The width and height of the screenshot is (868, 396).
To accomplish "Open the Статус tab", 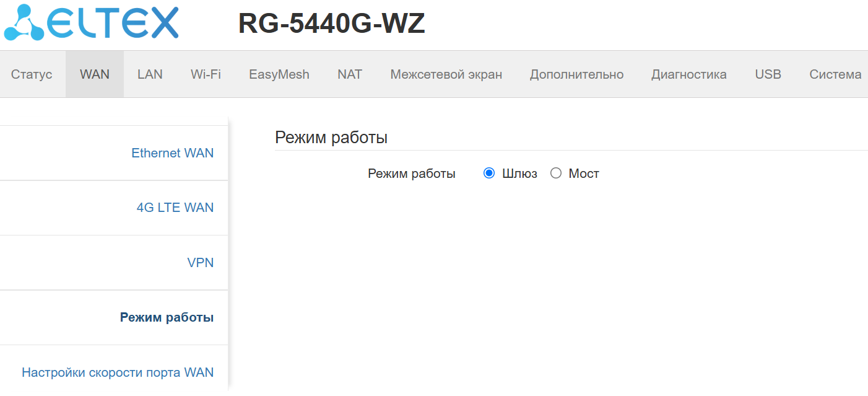I will coord(32,74).
